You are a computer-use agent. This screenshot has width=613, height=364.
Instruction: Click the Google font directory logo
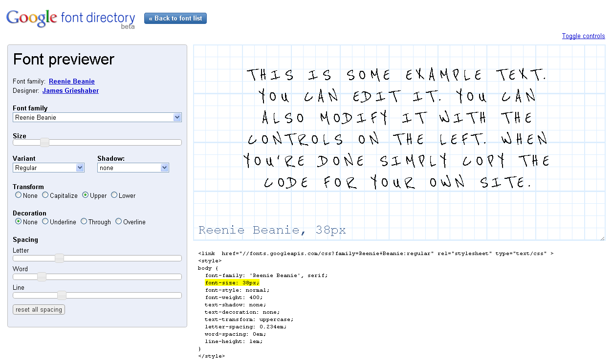click(x=70, y=19)
